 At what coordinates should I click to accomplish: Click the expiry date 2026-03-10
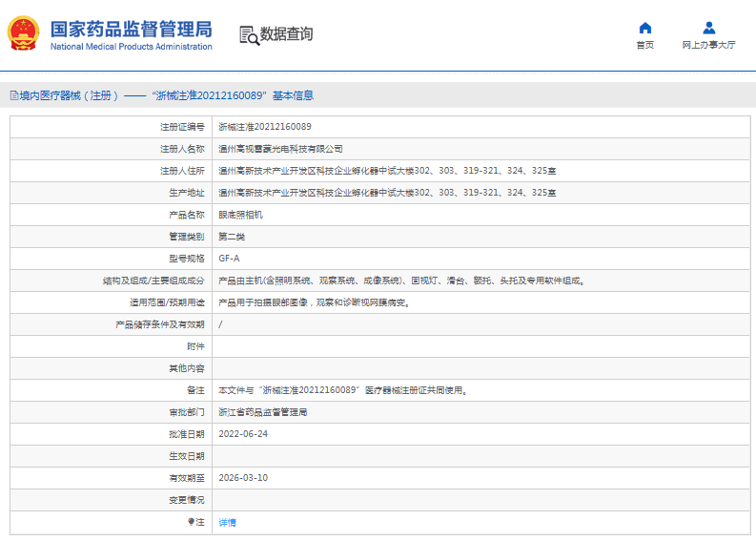click(x=243, y=478)
